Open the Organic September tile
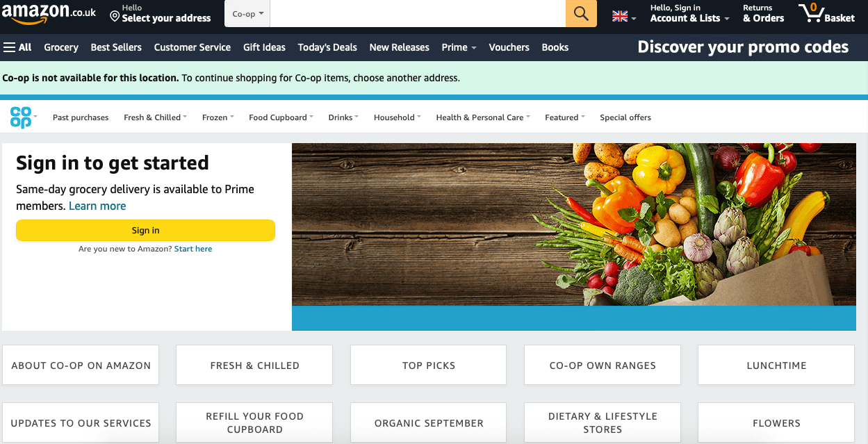 (x=428, y=422)
